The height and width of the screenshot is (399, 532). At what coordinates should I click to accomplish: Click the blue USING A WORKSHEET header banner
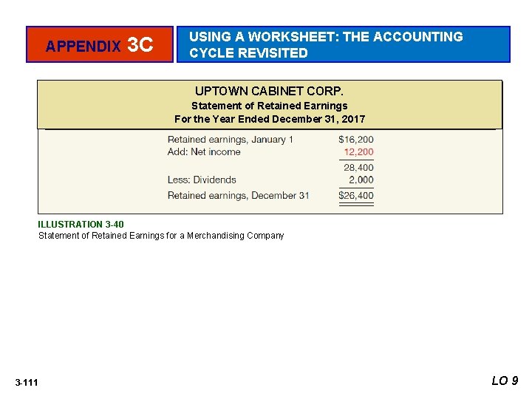pos(344,44)
